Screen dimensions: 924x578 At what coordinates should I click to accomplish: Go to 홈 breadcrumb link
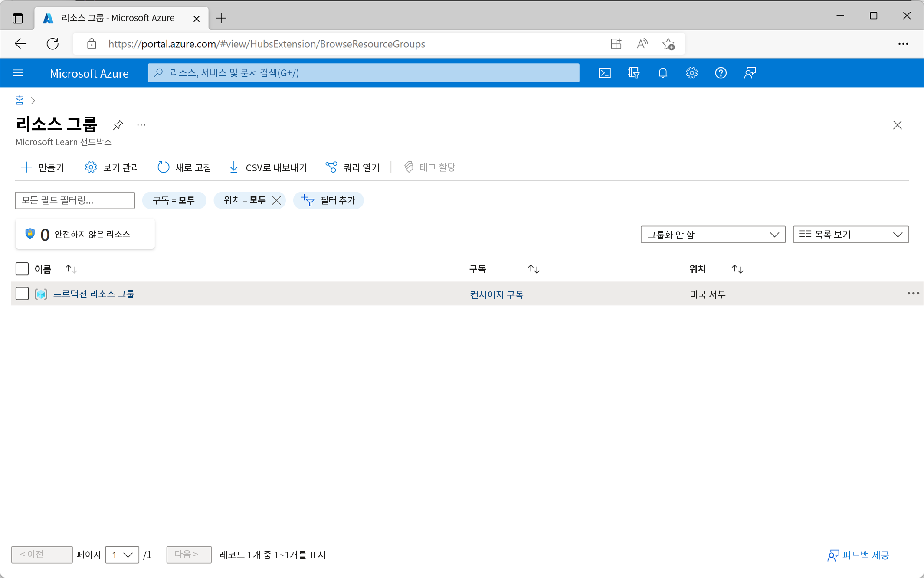pyautogui.click(x=20, y=100)
